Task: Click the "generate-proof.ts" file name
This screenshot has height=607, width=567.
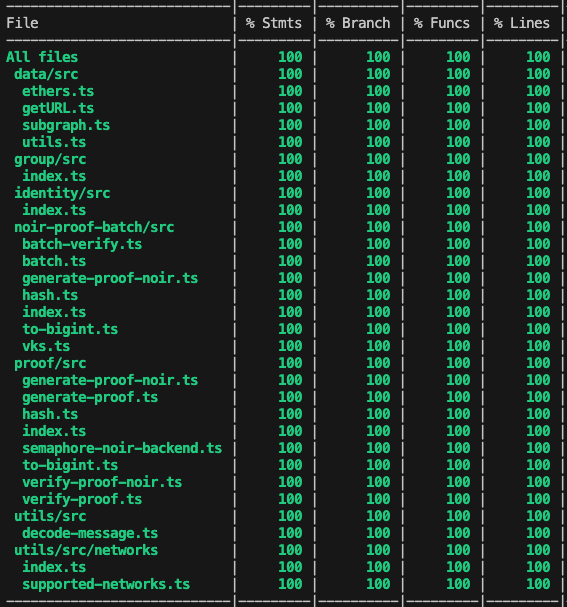Action: [x=90, y=397]
